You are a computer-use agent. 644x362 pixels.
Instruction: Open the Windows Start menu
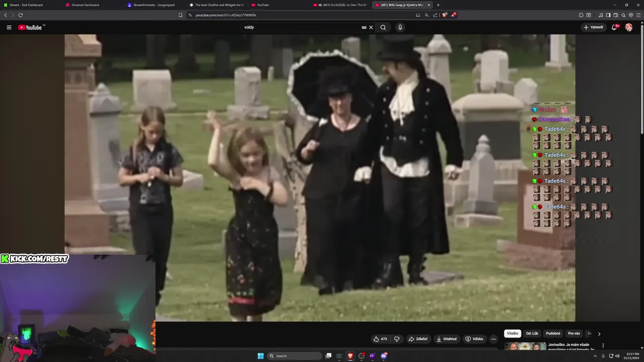click(x=261, y=356)
